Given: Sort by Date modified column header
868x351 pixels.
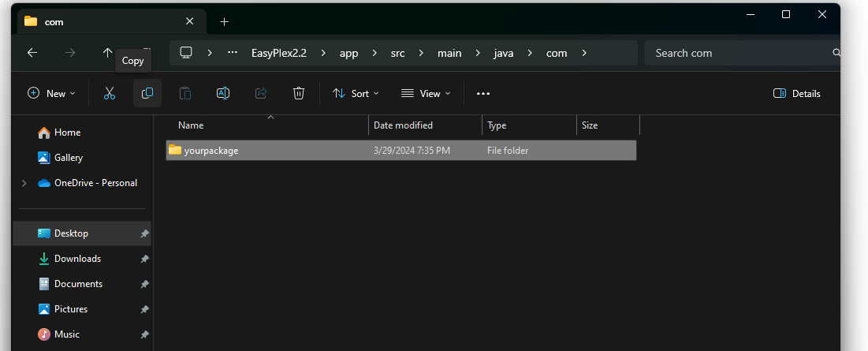Looking at the screenshot, I should pyautogui.click(x=425, y=125).
